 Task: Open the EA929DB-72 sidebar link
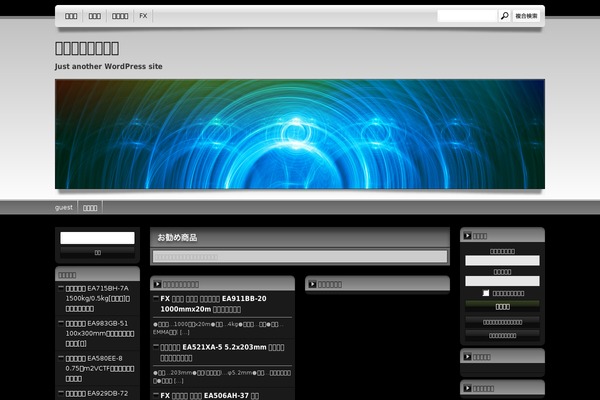pos(97,393)
